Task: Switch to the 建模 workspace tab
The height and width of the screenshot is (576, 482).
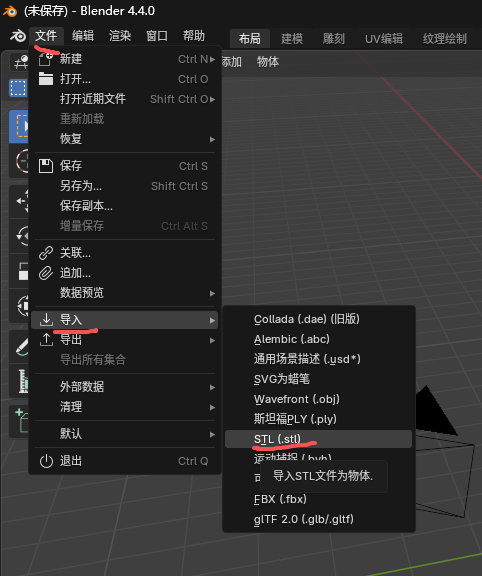Action: pyautogui.click(x=292, y=39)
